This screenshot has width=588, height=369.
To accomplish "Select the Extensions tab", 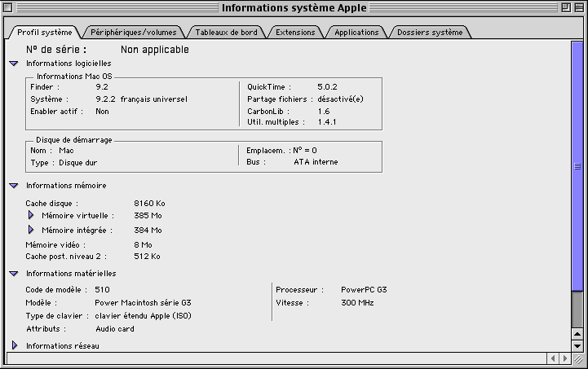I will coord(295,33).
